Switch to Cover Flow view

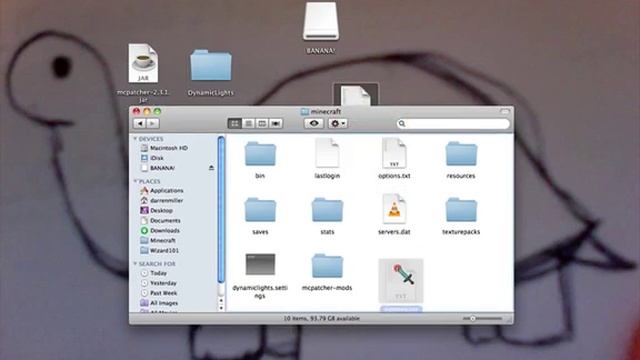[276, 123]
